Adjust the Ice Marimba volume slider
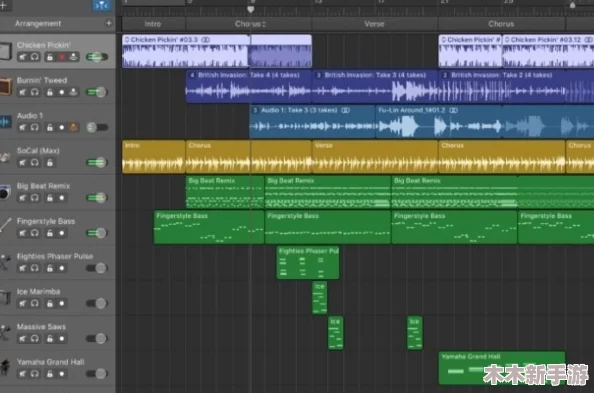 97,304
